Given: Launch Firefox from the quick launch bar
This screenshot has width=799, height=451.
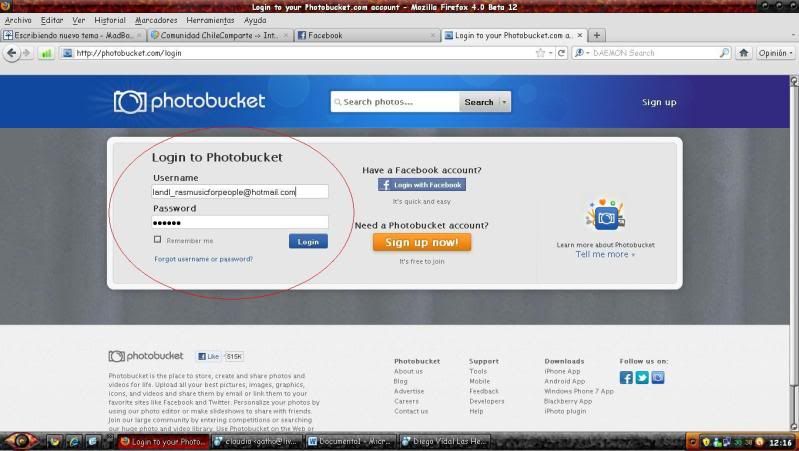Looking at the screenshot, I should (55, 441).
